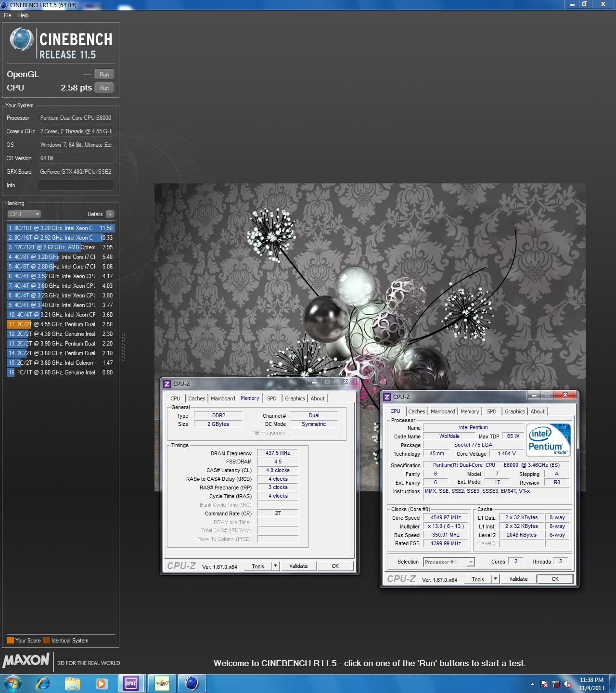The width and height of the screenshot is (616, 693).
Task: Run the OpenGL benchmark
Action: [104, 74]
